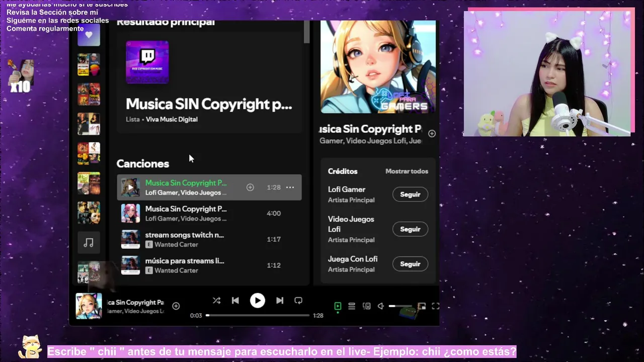Click the green highlighted song title

point(186,183)
